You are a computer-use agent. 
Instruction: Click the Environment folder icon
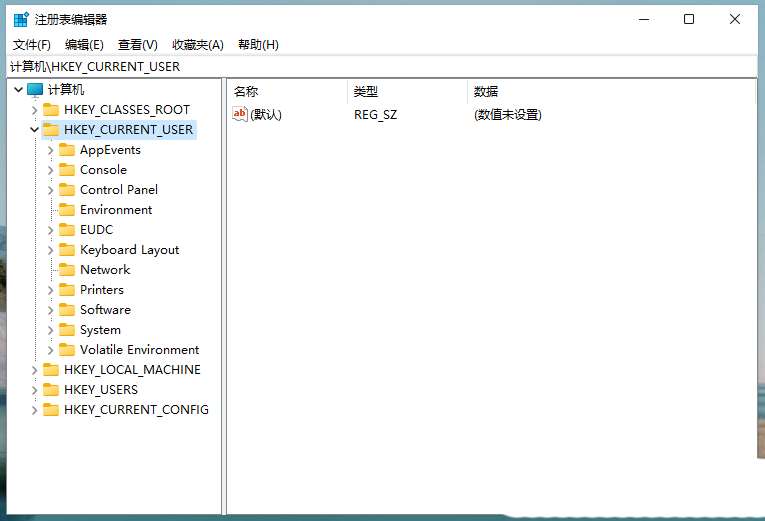point(67,210)
